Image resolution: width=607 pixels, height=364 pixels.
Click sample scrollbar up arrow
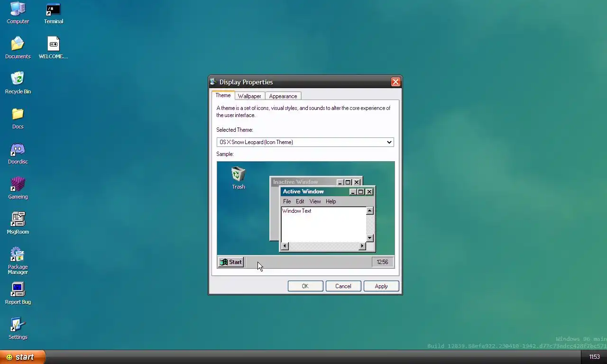[x=370, y=211]
